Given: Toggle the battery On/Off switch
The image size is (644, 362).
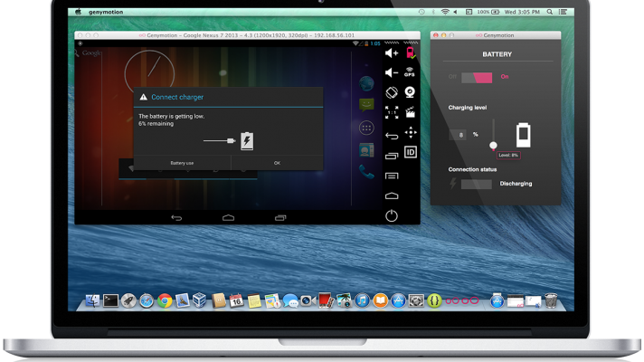Looking at the screenshot, I should click(x=477, y=77).
